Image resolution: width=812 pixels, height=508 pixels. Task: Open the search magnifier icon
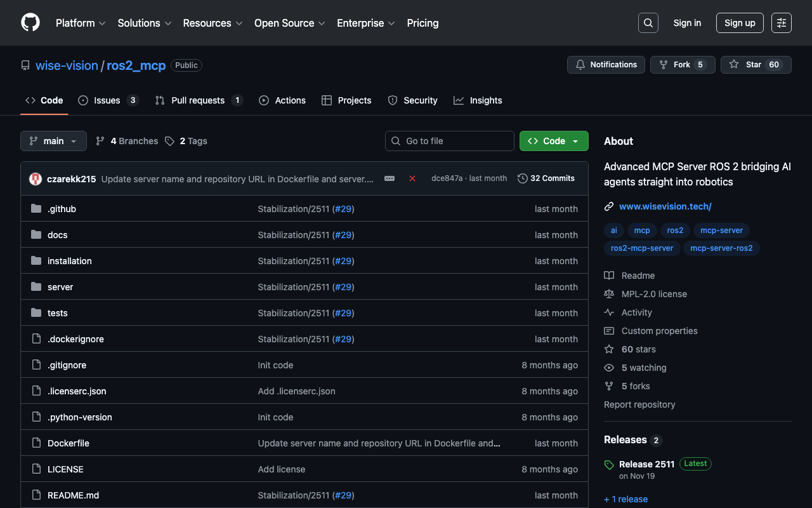coord(648,23)
